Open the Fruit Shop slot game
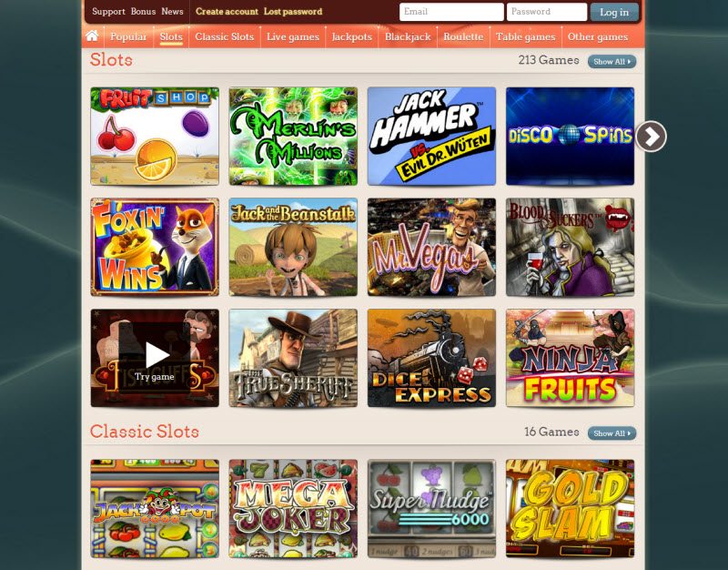This screenshot has height=570, width=728. click(x=155, y=136)
